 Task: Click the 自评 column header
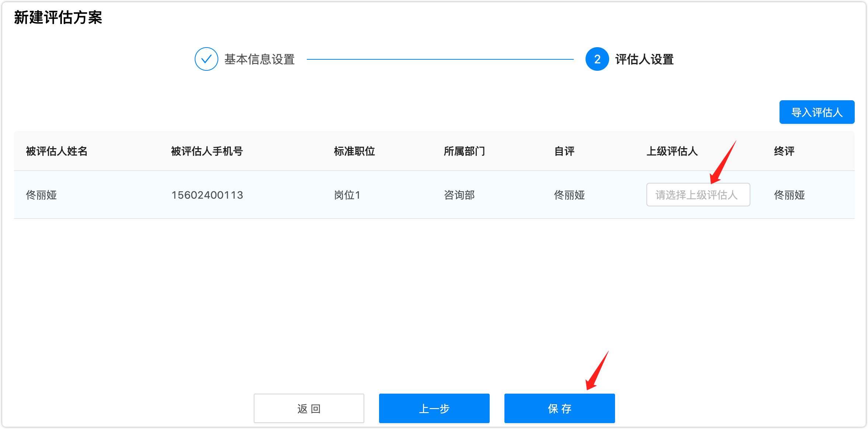(x=564, y=151)
